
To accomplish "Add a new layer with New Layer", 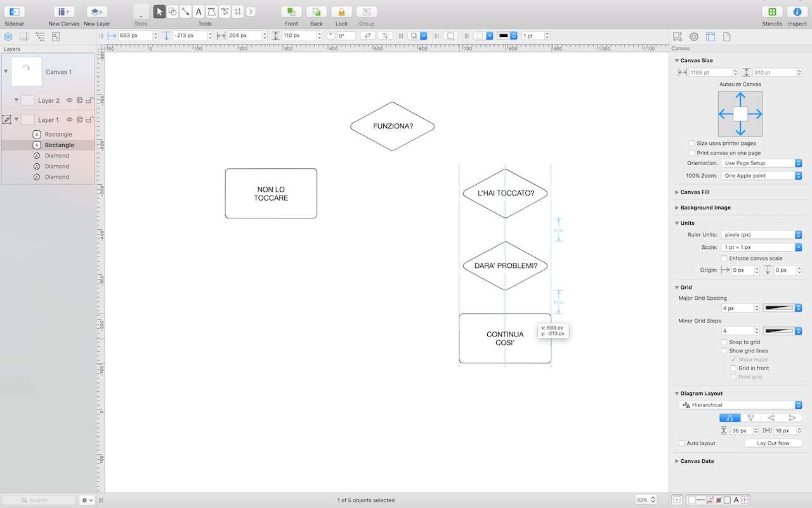I will tap(97, 12).
